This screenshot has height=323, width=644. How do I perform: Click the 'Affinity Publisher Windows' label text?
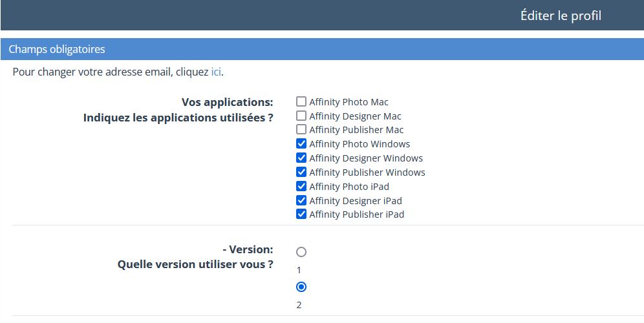point(367,172)
